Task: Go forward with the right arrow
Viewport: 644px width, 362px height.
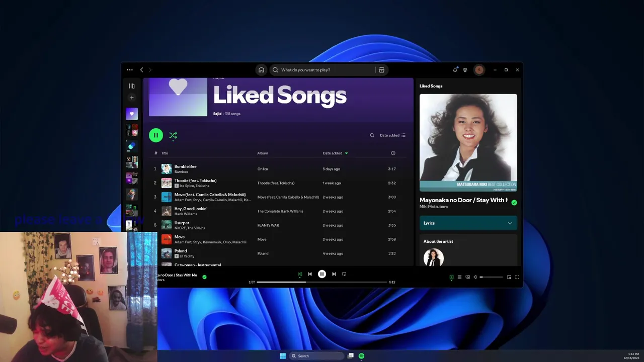Action: 150,70
